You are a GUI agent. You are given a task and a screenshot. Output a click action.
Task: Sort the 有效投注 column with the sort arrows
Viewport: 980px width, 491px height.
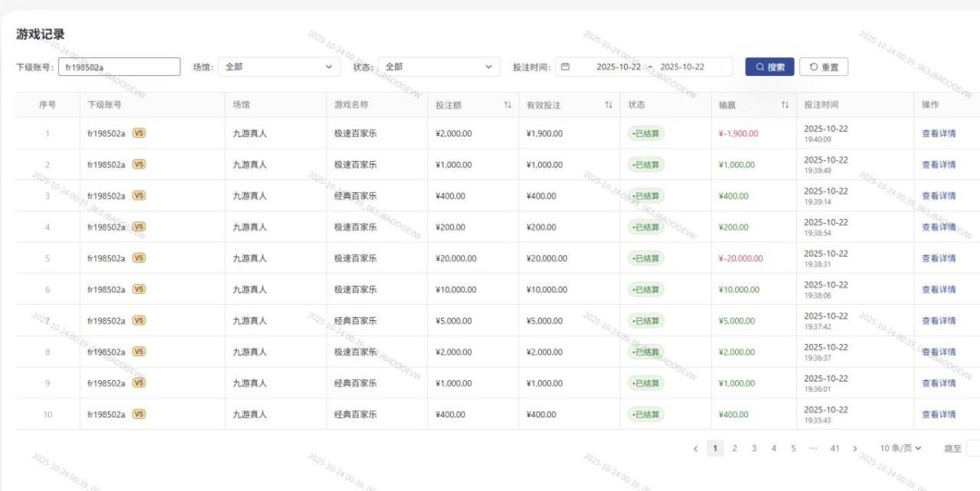point(608,105)
